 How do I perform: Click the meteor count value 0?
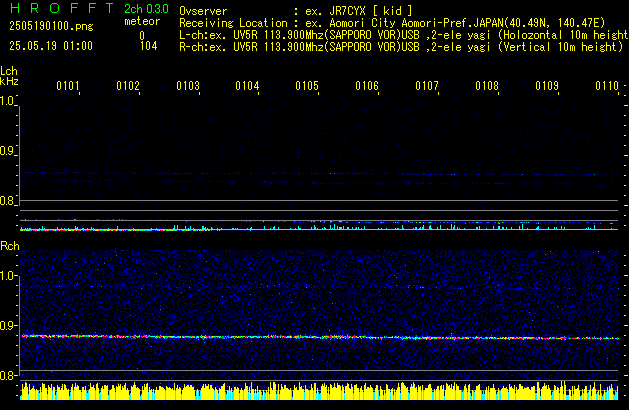tap(142, 35)
